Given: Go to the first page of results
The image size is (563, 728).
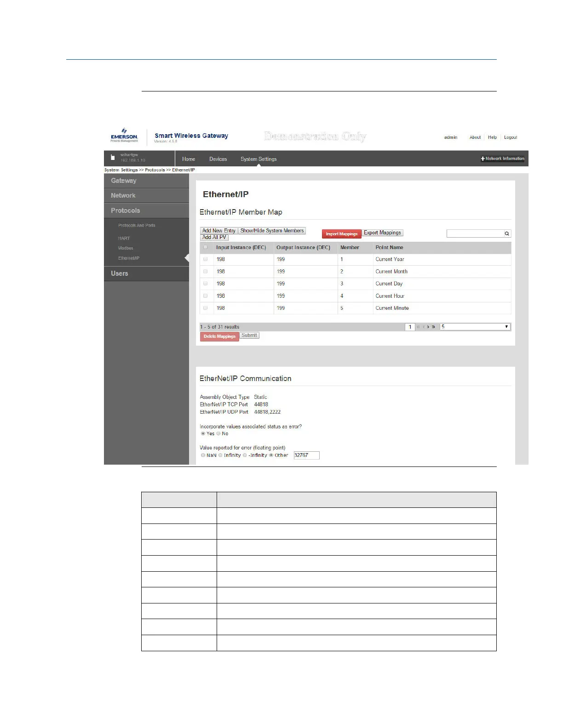Looking at the screenshot, I should click(419, 327).
